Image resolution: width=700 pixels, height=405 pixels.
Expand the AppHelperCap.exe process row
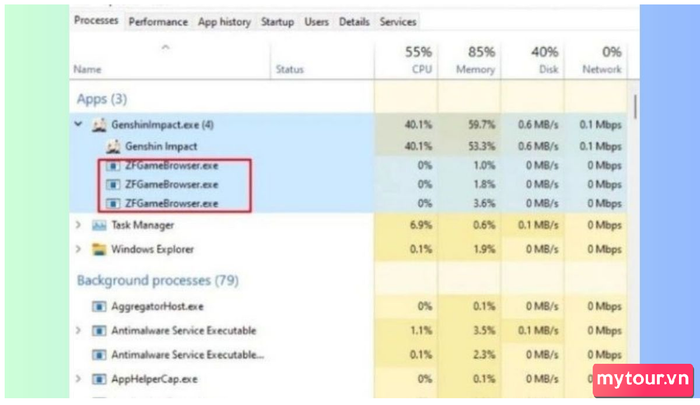pos(79,379)
